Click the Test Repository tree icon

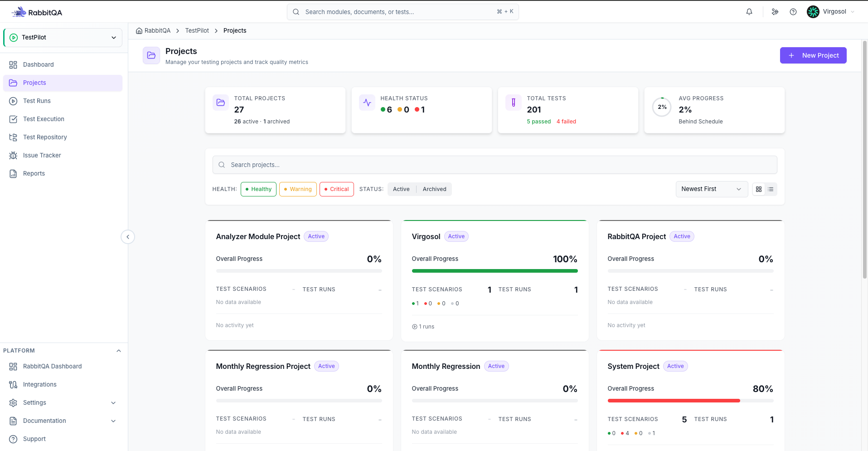pyautogui.click(x=13, y=137)
